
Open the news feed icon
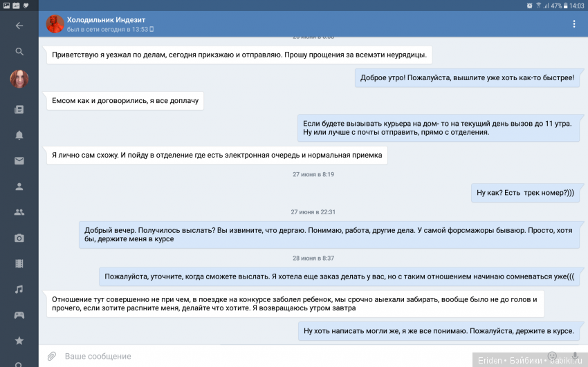coord(19,109)
